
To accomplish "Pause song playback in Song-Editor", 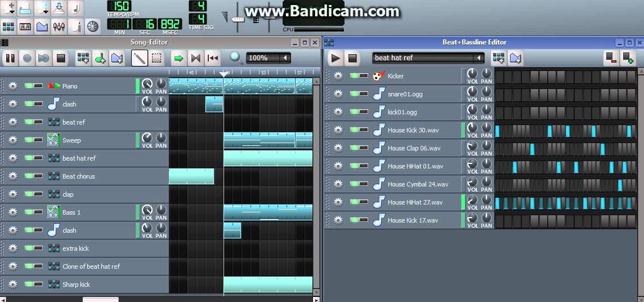I will click(10, 58).
